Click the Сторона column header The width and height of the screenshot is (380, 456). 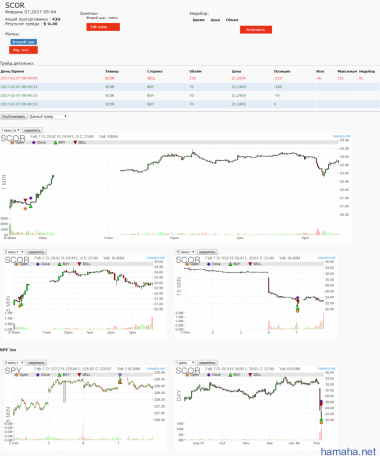[x=155, y=71]
